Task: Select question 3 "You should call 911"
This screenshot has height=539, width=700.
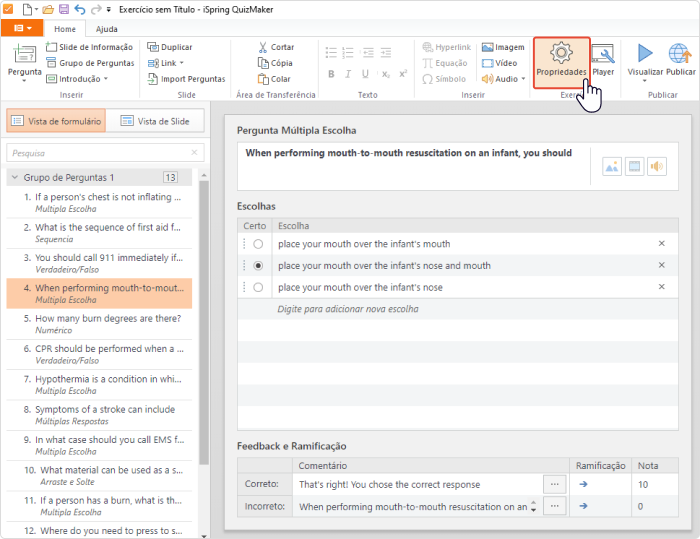Action: click(x=99, y=263)
